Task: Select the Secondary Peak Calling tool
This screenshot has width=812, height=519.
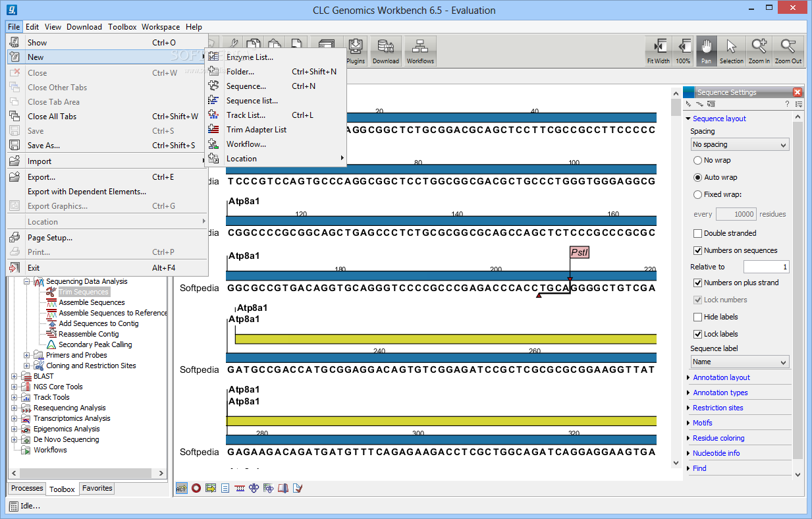Action: tap(95, 344)
